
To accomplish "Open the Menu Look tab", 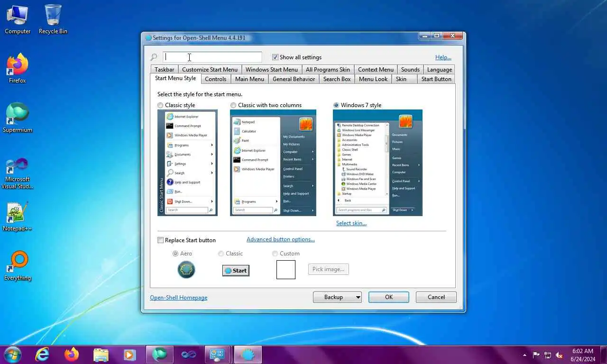I will 373,79.
